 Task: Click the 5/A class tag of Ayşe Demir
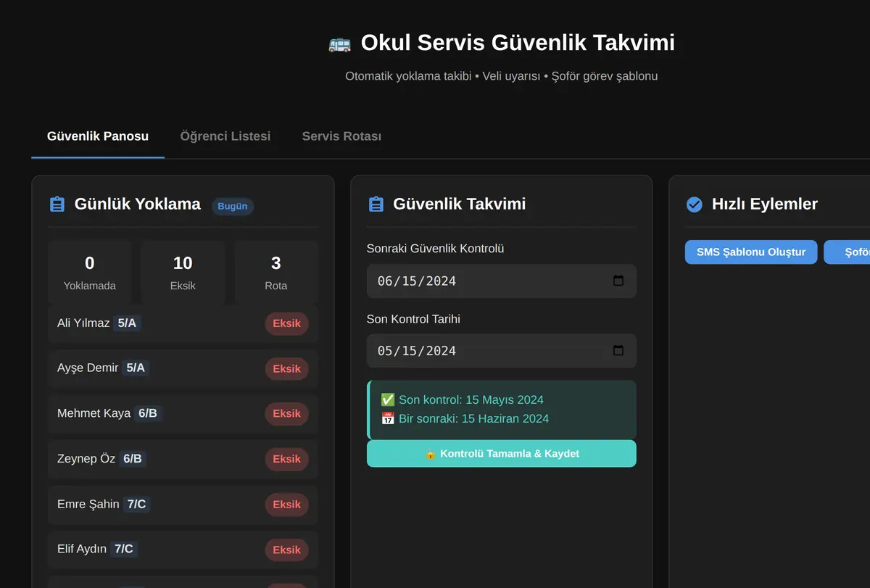136,368
